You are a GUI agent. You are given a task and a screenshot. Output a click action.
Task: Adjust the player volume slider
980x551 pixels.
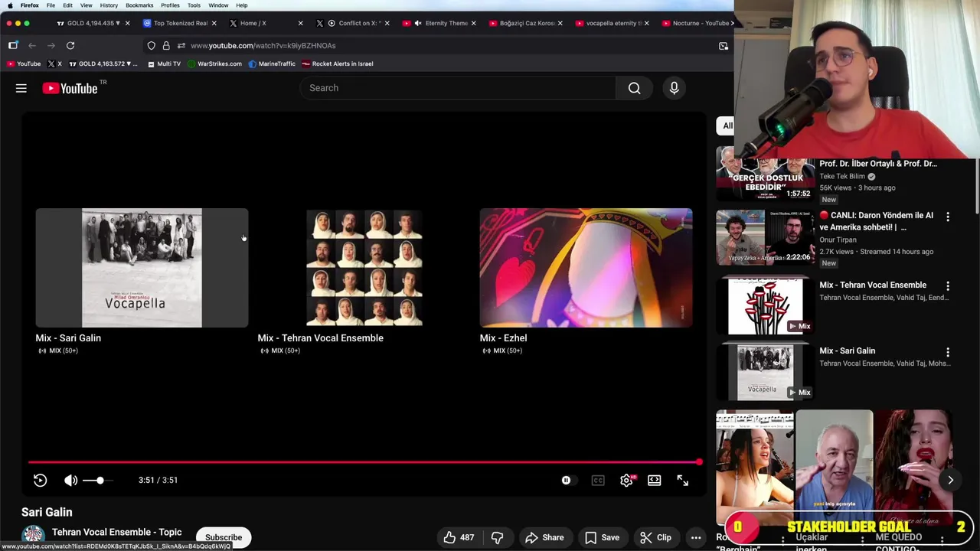click(99, 480)
